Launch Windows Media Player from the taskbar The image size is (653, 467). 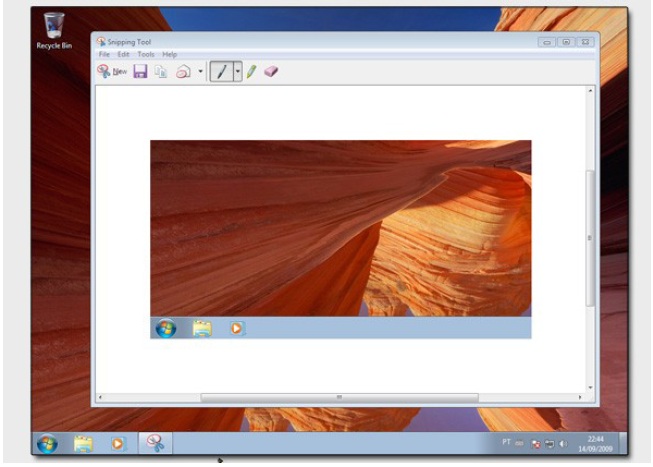[x=118, y=443]
